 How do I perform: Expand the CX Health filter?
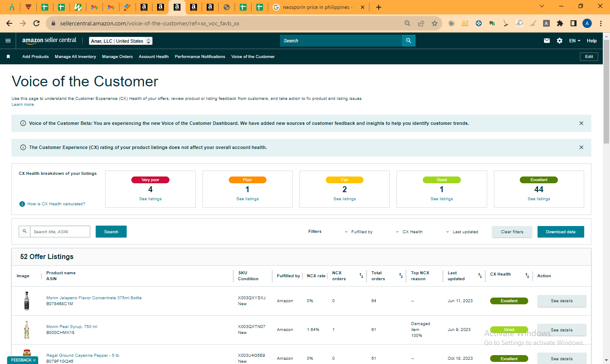(409, 232)
